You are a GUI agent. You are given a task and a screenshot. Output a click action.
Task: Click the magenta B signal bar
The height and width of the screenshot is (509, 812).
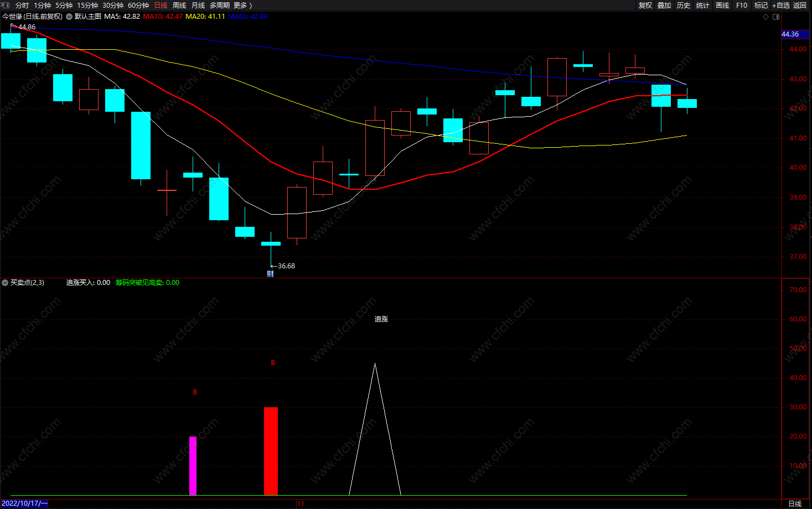coord(193,466)
